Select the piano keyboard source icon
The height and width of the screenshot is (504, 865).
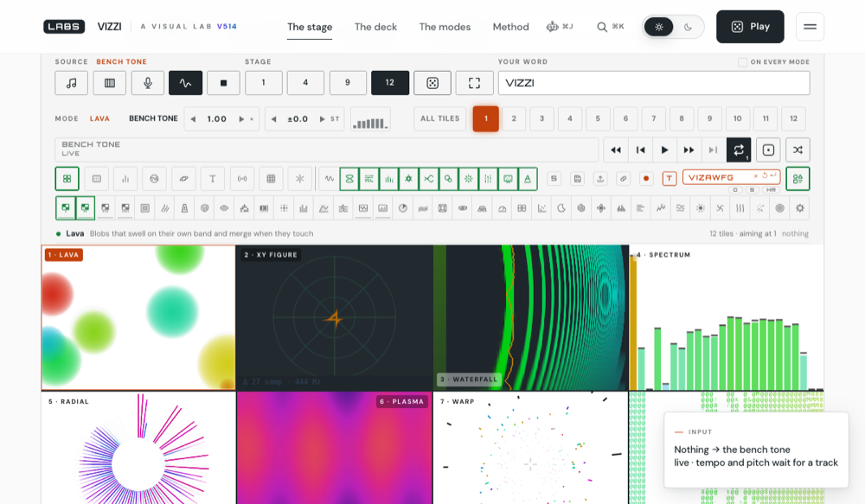110,83
